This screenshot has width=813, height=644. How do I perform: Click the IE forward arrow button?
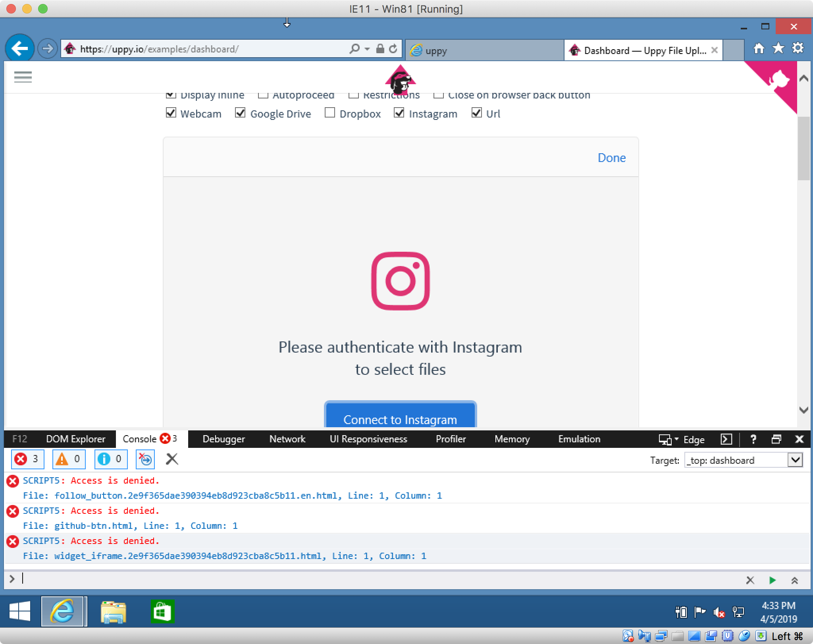coord(47,49)
